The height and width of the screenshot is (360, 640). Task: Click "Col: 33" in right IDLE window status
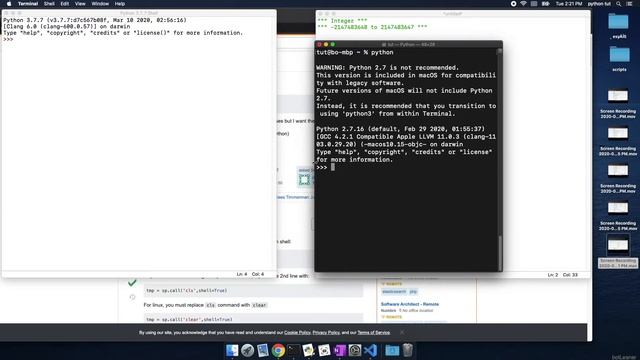(x=570, y=275)
